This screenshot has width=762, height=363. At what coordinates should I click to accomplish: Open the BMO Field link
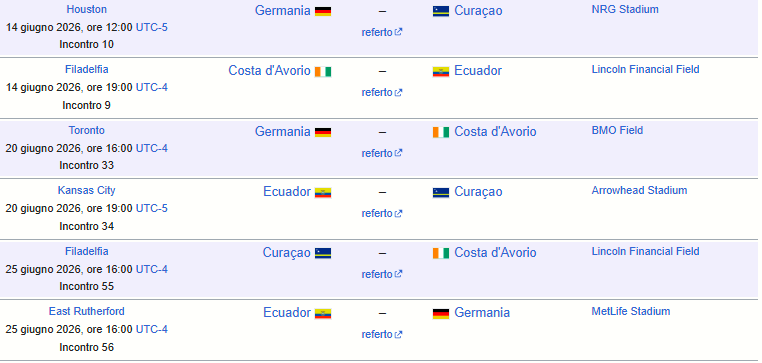pos(617,130)
